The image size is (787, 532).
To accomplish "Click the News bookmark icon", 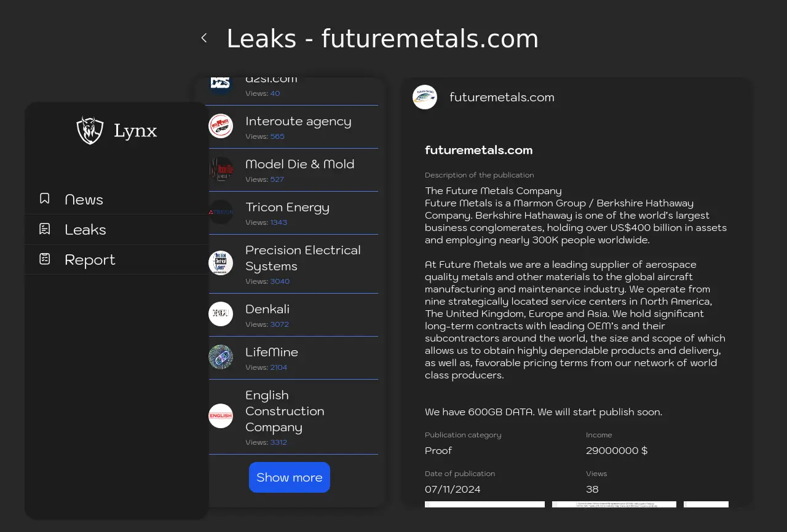I will pos(45,198).
